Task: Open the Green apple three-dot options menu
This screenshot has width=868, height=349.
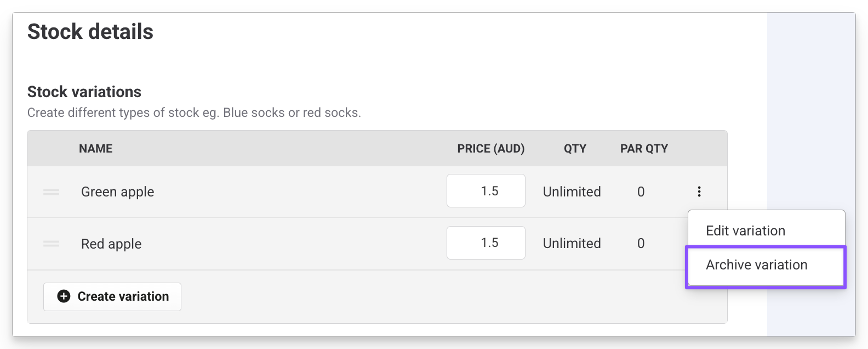Action: point(699,192)
